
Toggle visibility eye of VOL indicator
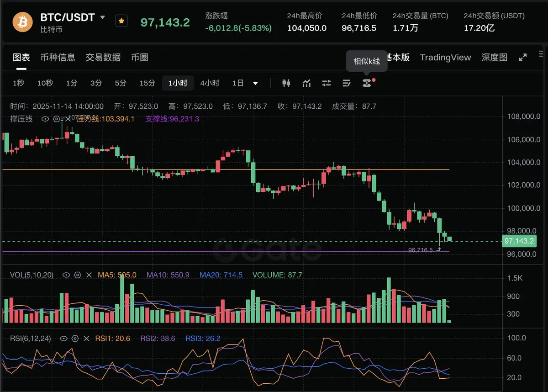(x=66, y=275)
